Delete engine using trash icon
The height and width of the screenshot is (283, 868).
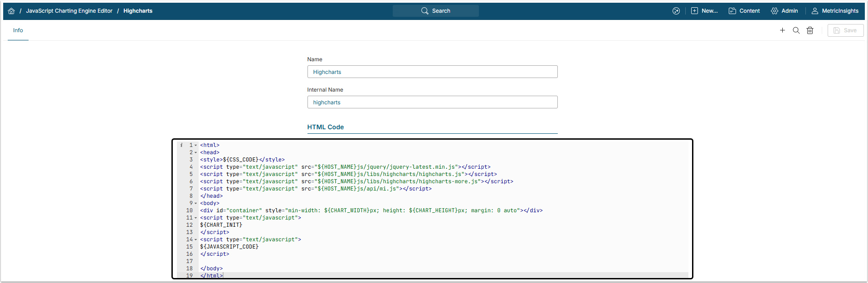(x=810, y=30)
